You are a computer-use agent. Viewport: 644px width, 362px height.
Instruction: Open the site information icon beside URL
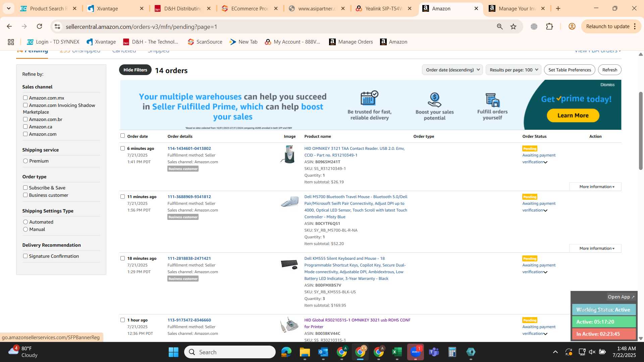[x=57, y=26]
